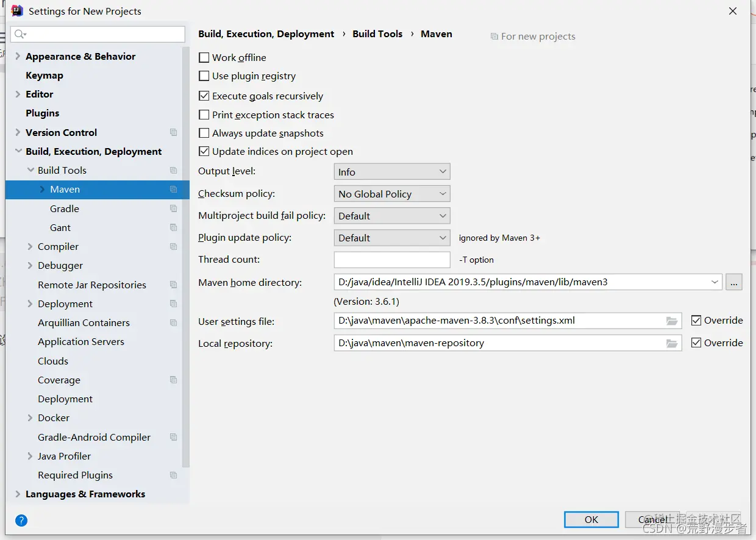Open Maven home directory dropdown arrow
This screenshot has width=756, height=540.
pyautogui.click(x=715, y=282)
